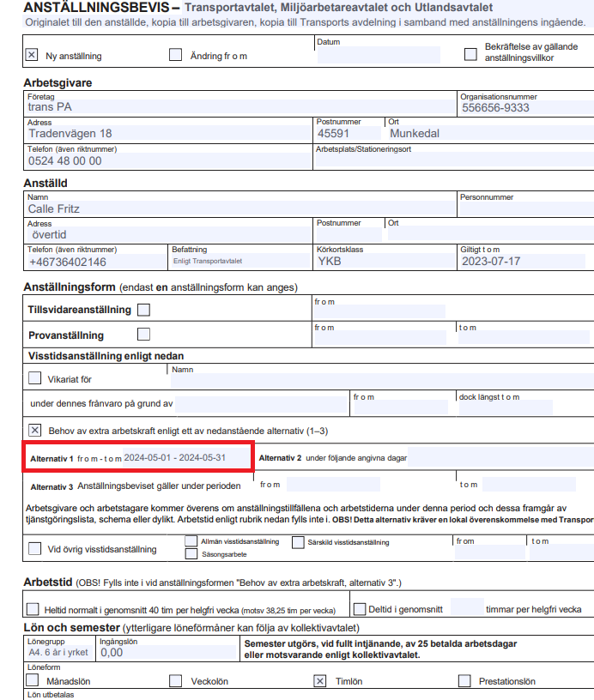Tick the Särskild visstidsanställning checkbox
Screen dimensions: 594x700
(x=298, y=542)
